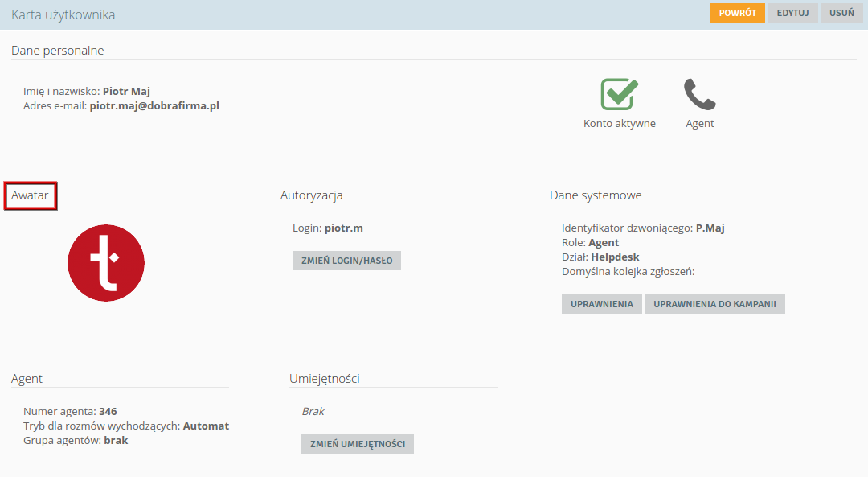The width and height of the screenshot is (868, 477).
Task: Click ZMIEŃ LOGIN/HASŁO button
Action: pos(346,261)
